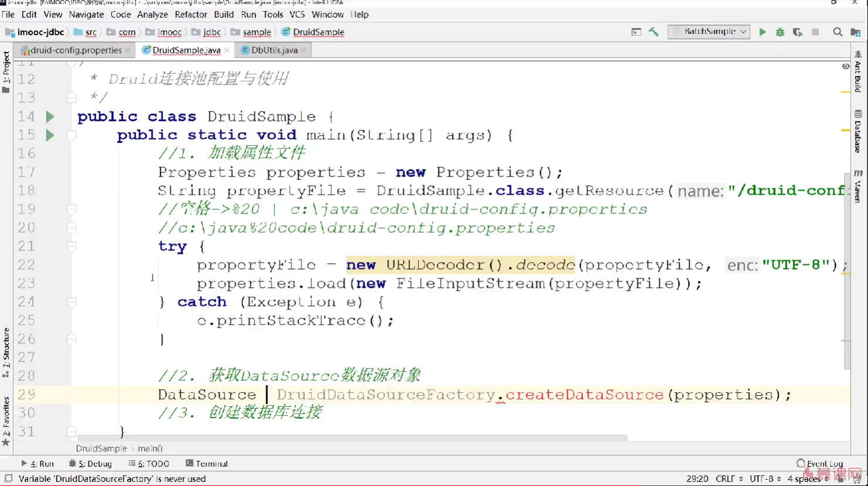868x486 pixels.
Task: Collapse try block fold at line 21
Action: [x=72, y=247]
